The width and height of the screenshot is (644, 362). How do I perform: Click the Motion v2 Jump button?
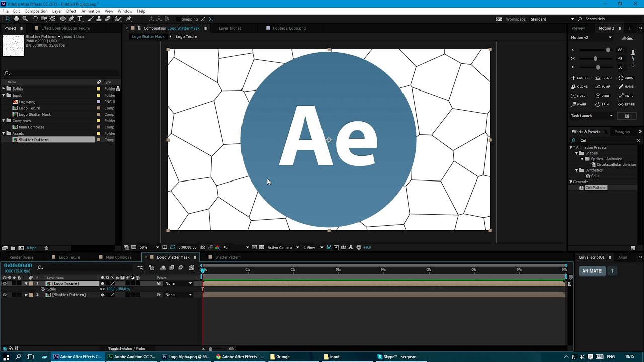tap(603, 86)
